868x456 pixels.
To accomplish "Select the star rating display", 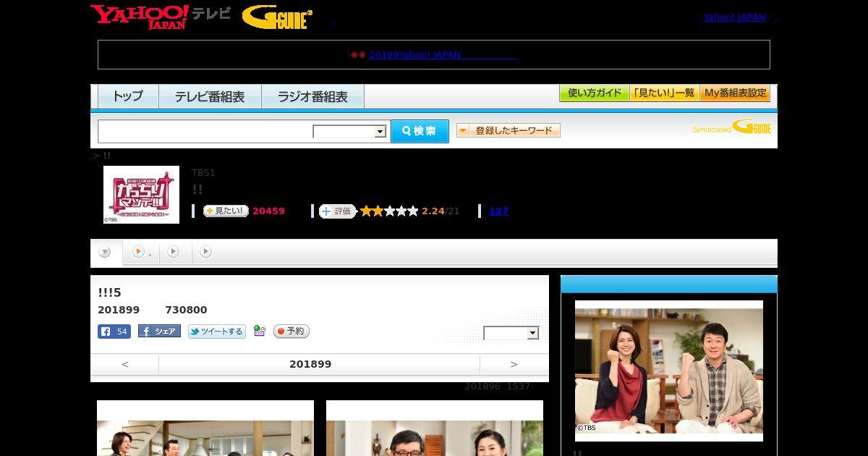I will (389, 211).
